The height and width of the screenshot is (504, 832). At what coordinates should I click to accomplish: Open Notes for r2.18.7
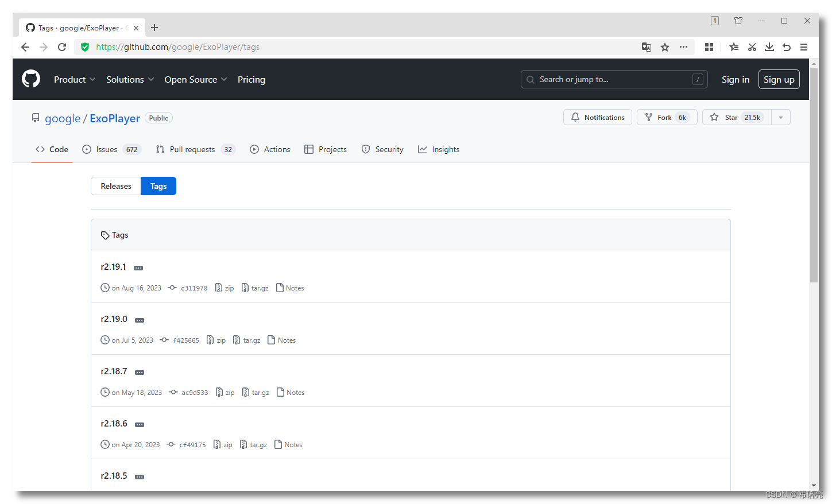pos(291,393)
